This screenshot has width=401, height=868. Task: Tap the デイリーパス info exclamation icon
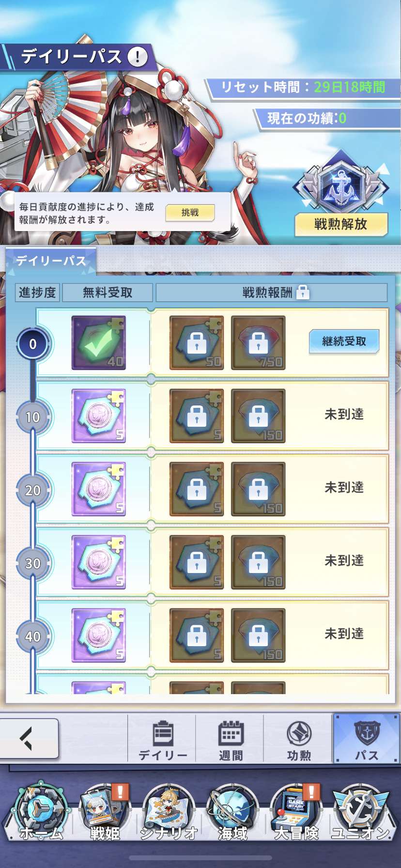click(138, 57)
